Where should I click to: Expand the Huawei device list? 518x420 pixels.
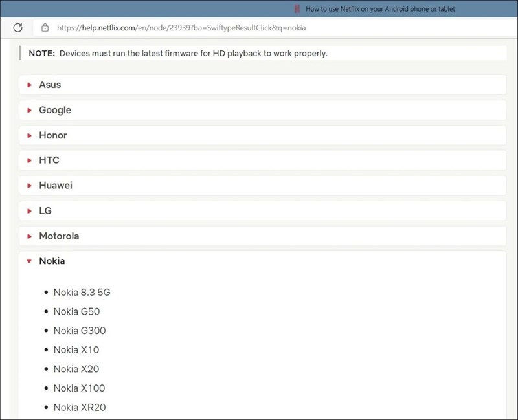click(263, 186)
